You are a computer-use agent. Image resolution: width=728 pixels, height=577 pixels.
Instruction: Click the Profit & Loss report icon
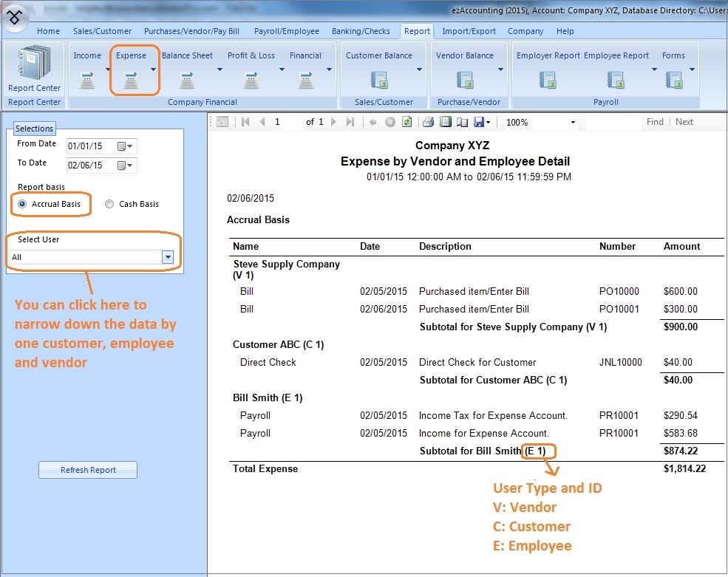pyautogui.click(x=251, y=79)
